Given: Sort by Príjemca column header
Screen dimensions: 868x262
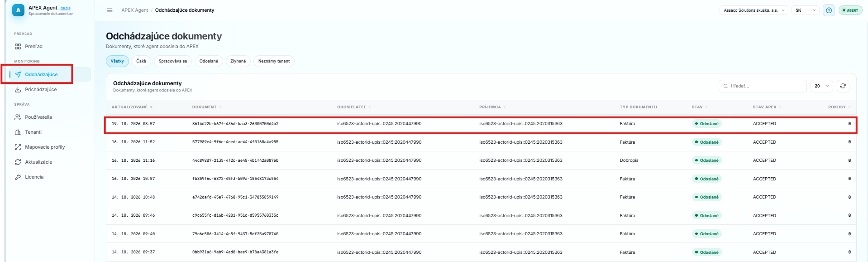Looking at the screenshot, I should click(x=492, y=107).
